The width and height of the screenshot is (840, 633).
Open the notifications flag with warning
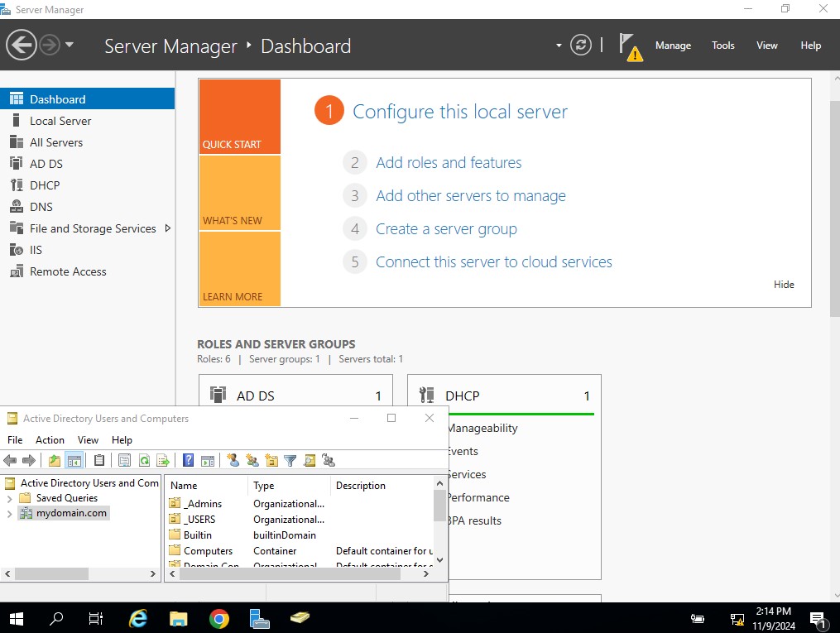click(x=631, y=46)
